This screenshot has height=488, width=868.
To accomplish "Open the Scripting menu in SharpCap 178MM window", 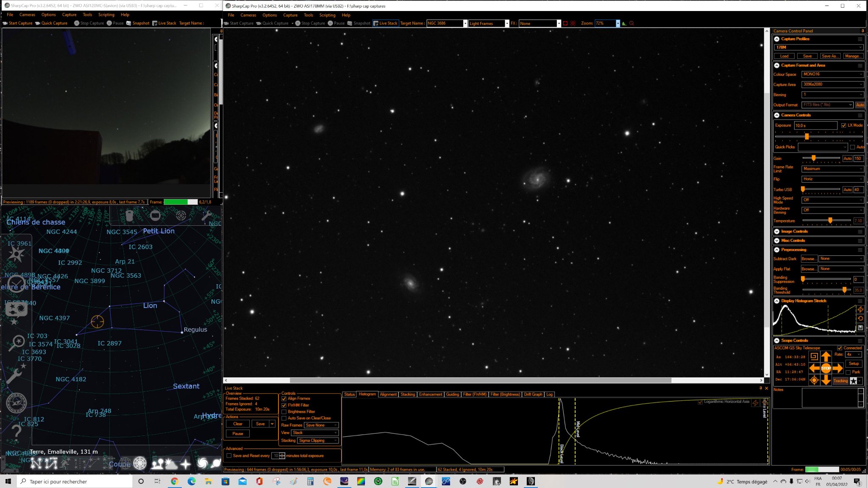I will point(327,15).
